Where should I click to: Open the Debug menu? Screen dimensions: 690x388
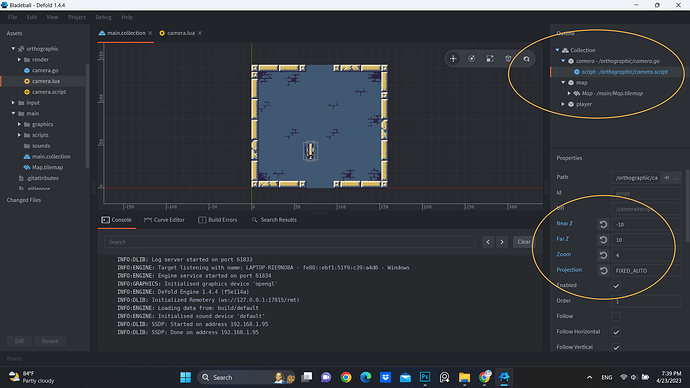(x=103, y=17)
